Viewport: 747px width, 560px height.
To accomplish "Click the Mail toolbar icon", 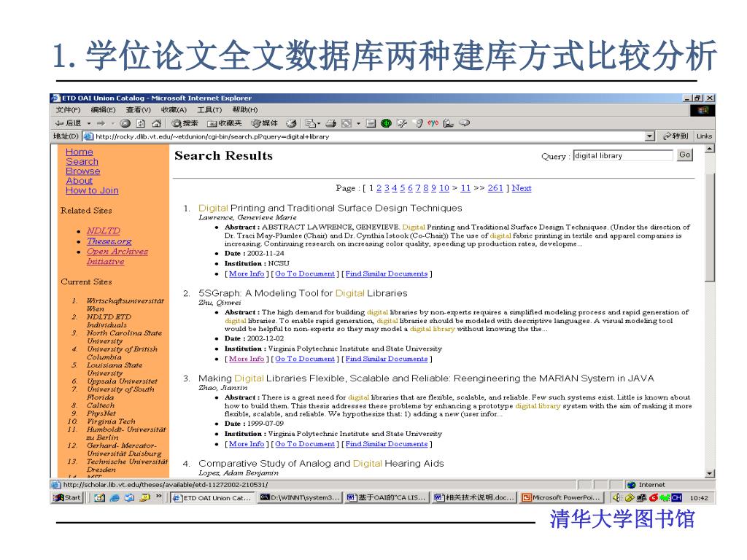I will click(x=310, y=123).
